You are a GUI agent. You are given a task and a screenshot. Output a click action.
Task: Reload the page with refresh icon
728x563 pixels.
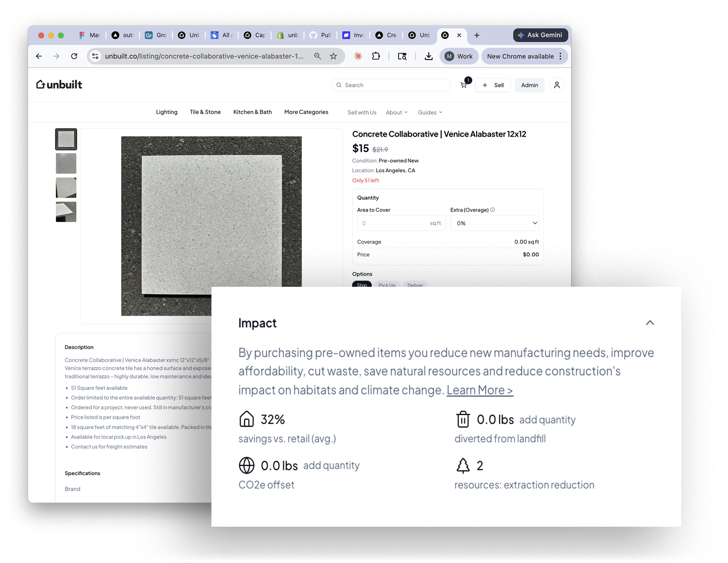(x=74, y=56)
